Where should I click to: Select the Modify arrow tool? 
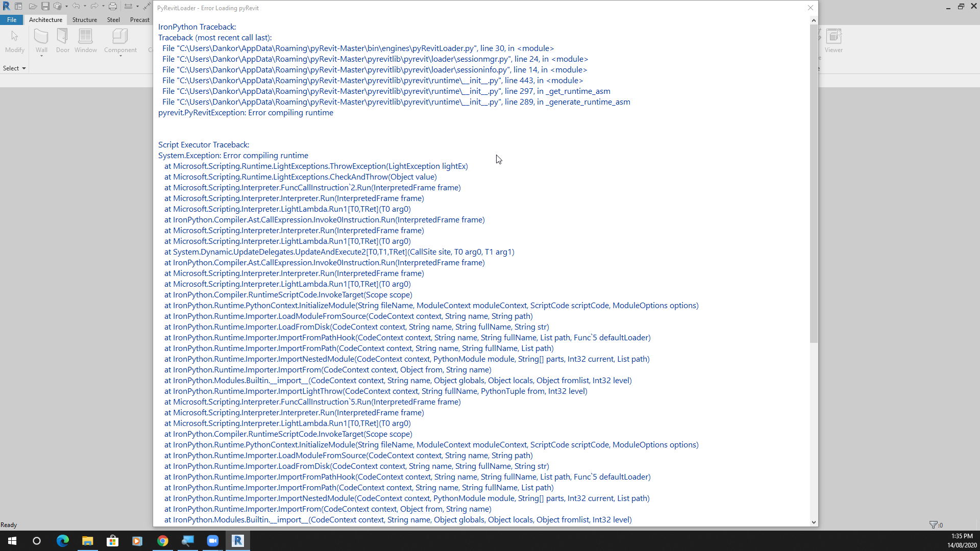click(15, 41)
